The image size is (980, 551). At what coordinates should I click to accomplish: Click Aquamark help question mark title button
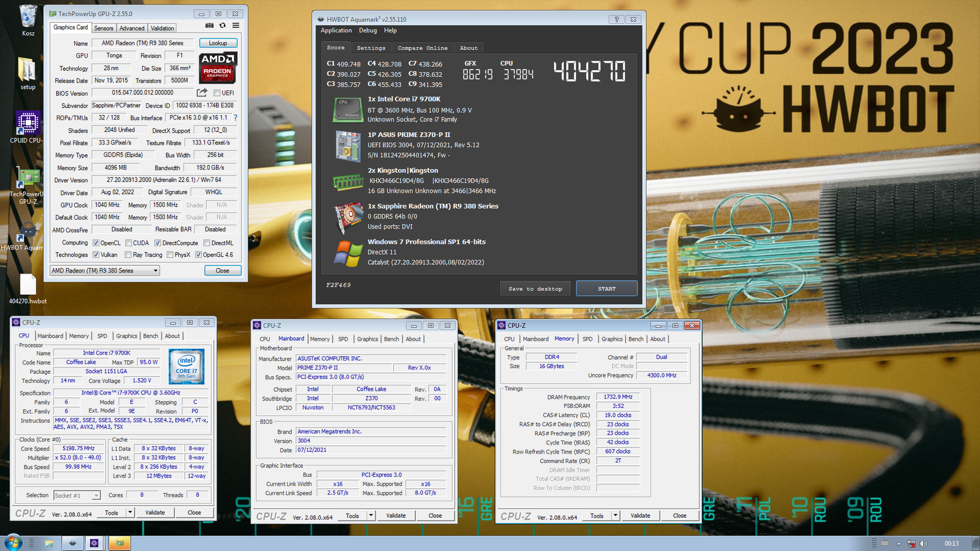point(617,19)
